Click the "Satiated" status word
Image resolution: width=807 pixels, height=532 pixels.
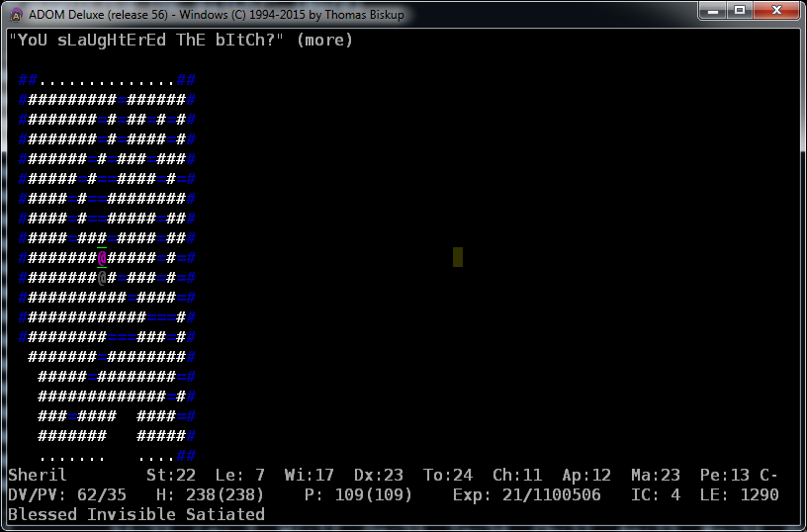(x=225, y=514)
